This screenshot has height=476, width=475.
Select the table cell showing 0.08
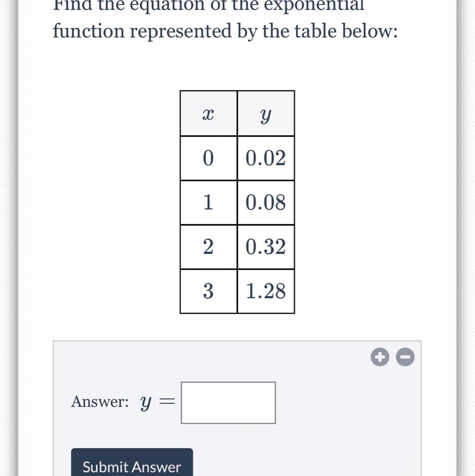[x=266, y=203]
